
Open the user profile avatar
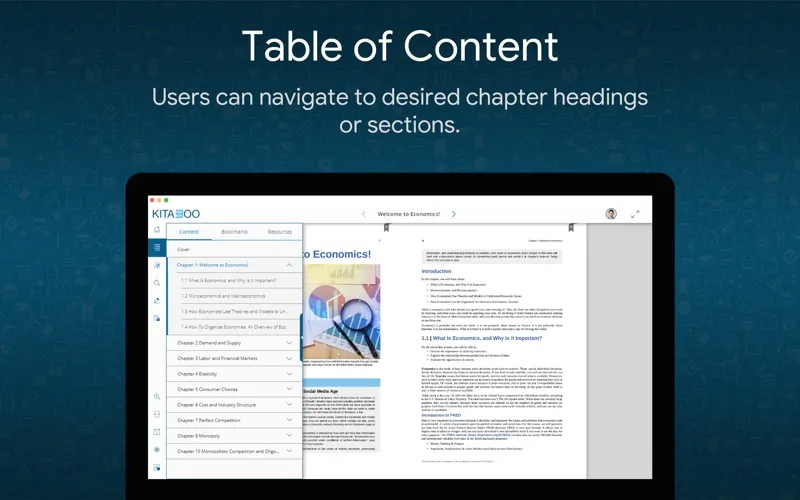611,214
